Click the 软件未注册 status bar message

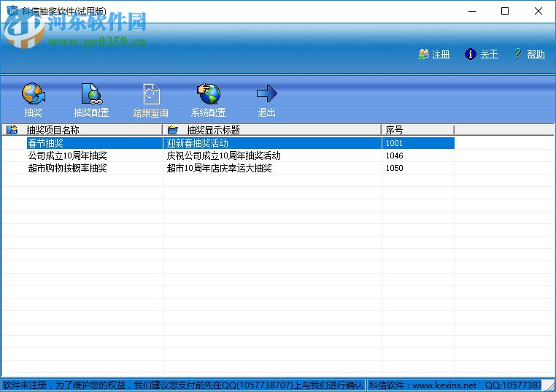183,385
